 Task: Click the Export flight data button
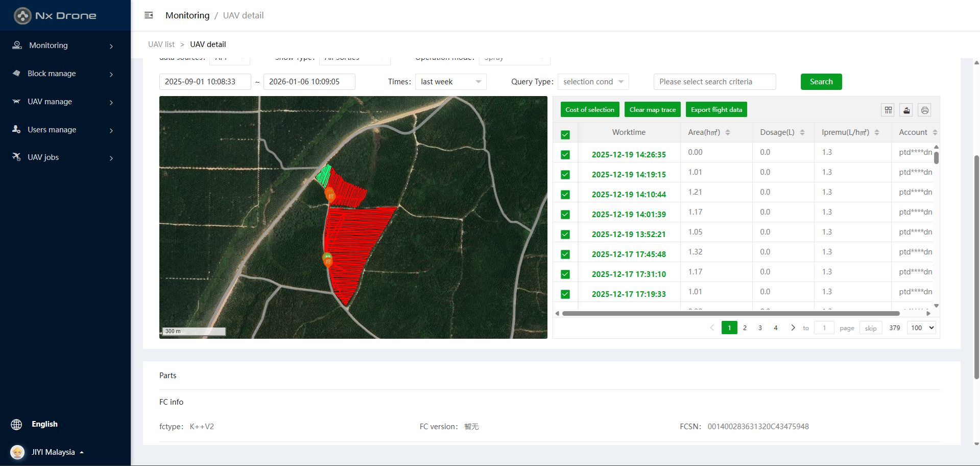[716, 110]
